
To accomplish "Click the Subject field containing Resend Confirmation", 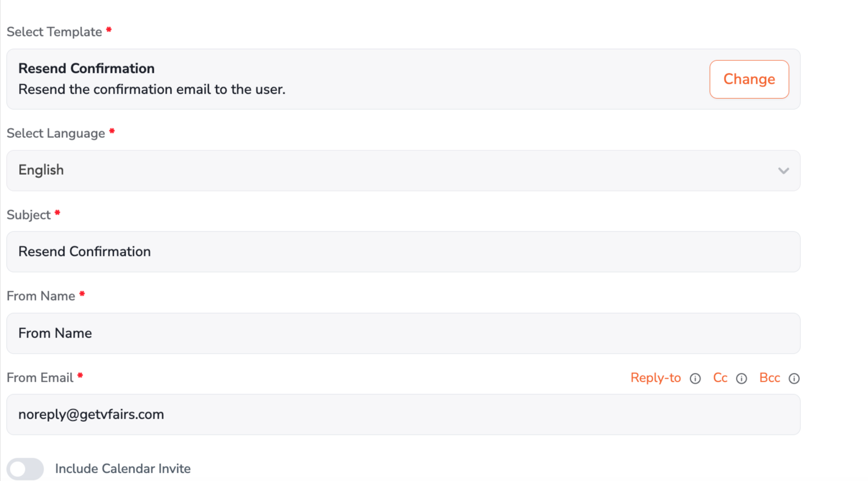I will point(403,252).
